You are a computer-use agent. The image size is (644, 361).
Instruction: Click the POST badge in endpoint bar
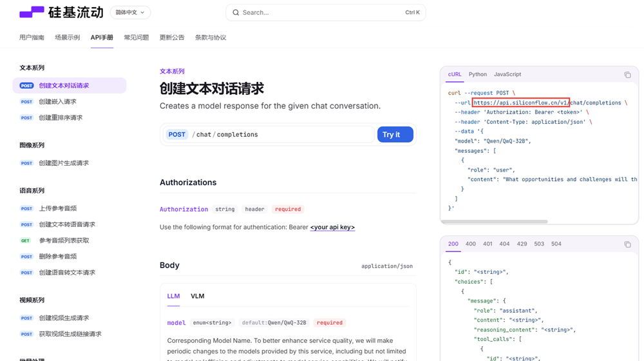tap(176, 135)
